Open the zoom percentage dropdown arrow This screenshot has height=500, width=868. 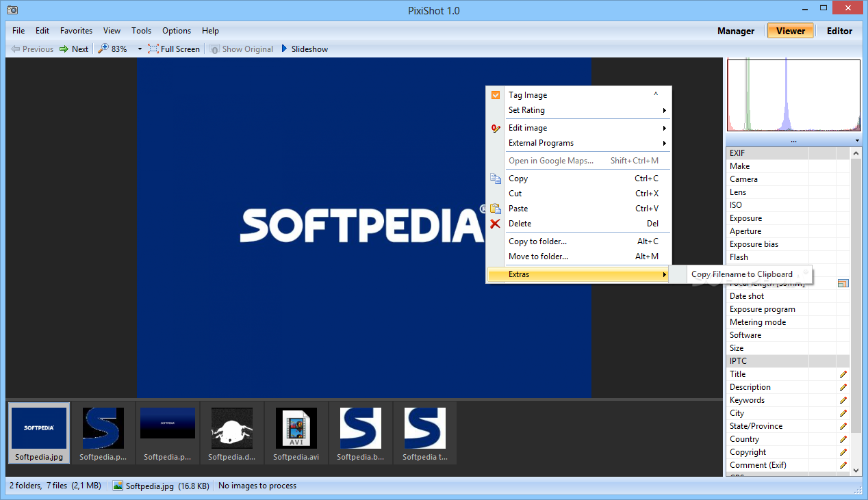pyautogui.click(x=140, y=49)
